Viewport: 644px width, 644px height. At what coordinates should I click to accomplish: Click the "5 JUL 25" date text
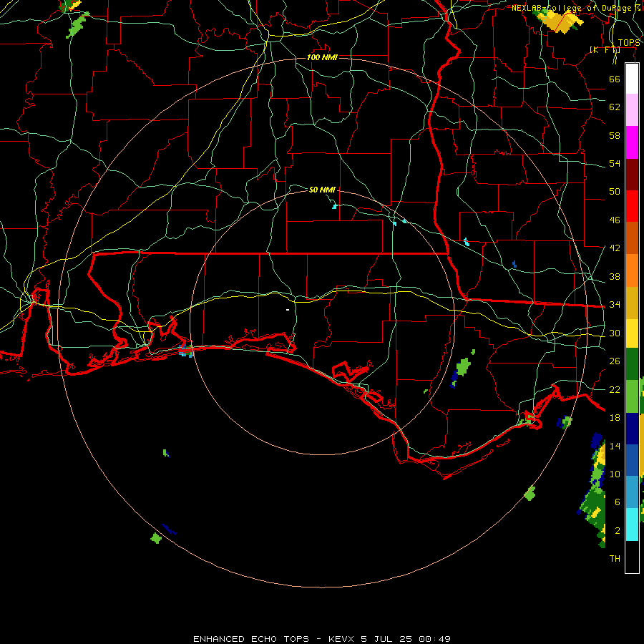point(387,639)
